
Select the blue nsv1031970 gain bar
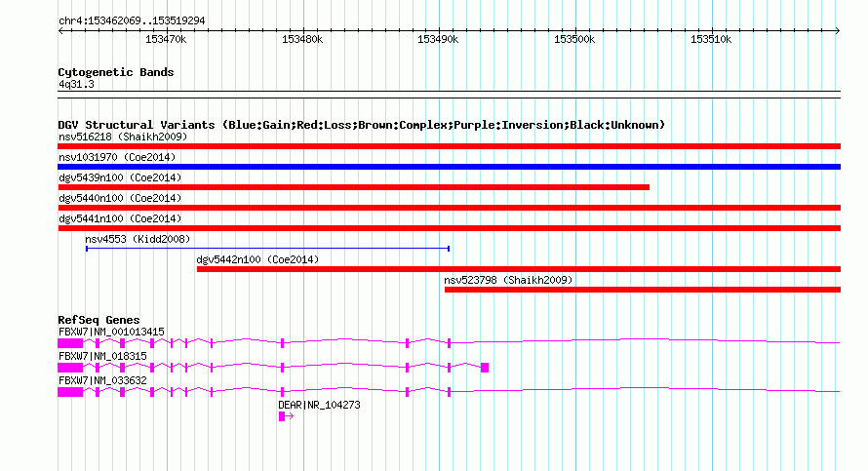point(449,167)
